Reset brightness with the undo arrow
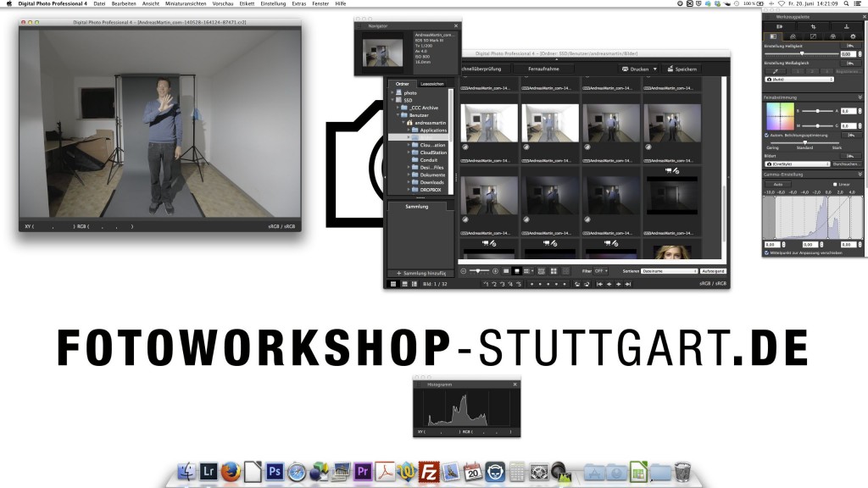Viewport: 868px width, 488px height. (850, 46)
